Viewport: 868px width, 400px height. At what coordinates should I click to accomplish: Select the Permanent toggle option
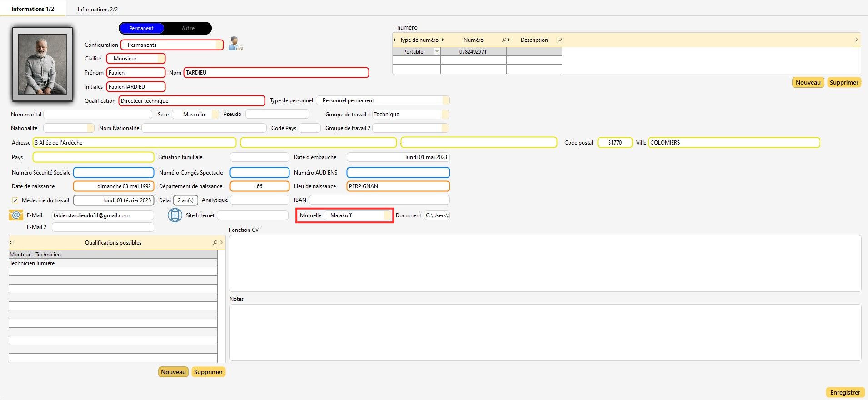141,28
